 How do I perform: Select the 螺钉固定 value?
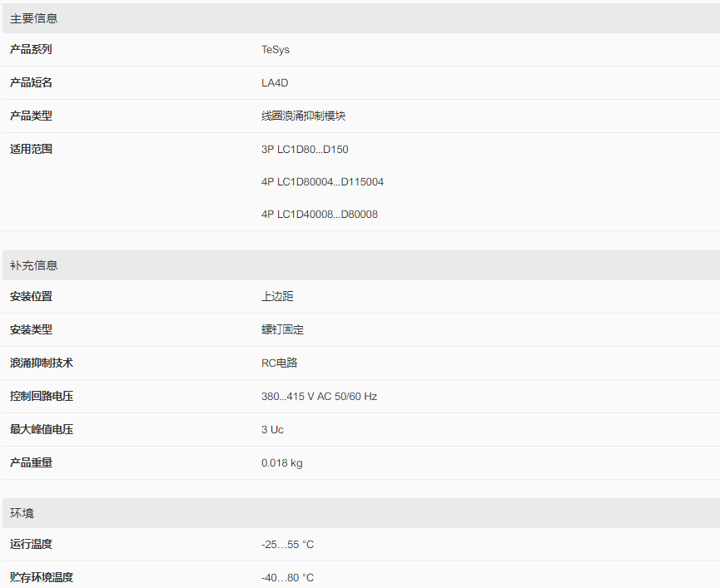tap(282, 330)
